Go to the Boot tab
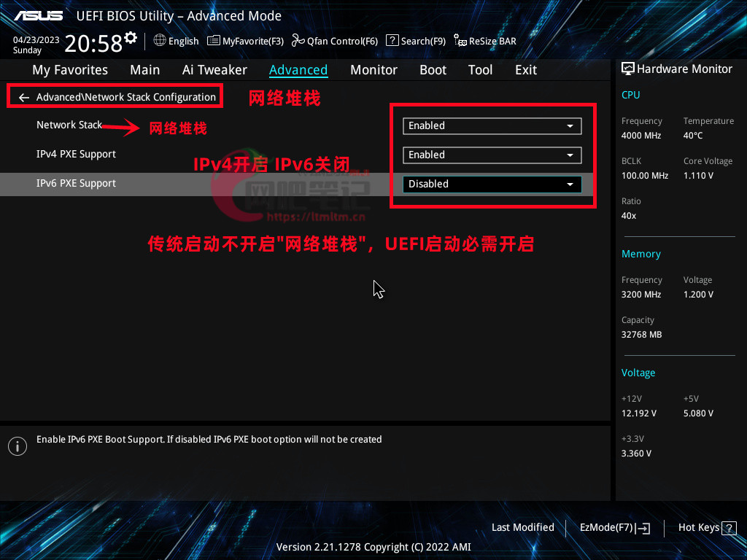The height and width of the screenshot is (560, 747). 433,70
